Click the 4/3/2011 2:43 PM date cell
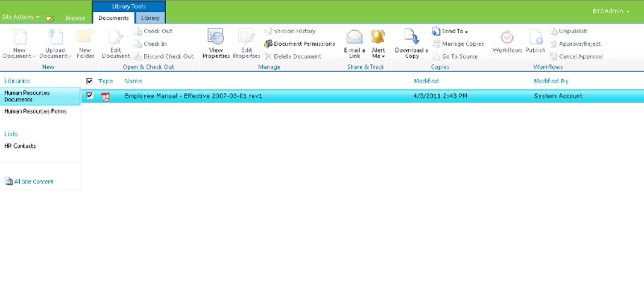The width and height of the screenshot is (644, 290). 440,96
